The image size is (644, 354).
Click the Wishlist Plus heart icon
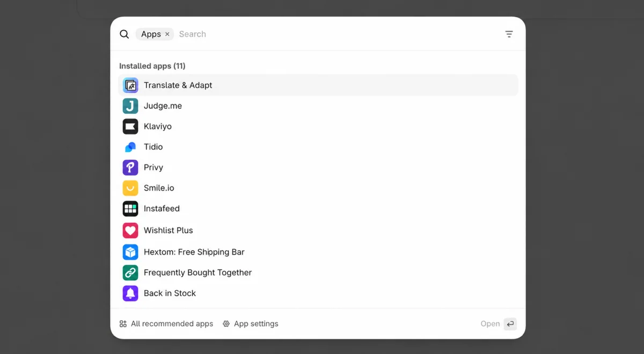(130, 230)
